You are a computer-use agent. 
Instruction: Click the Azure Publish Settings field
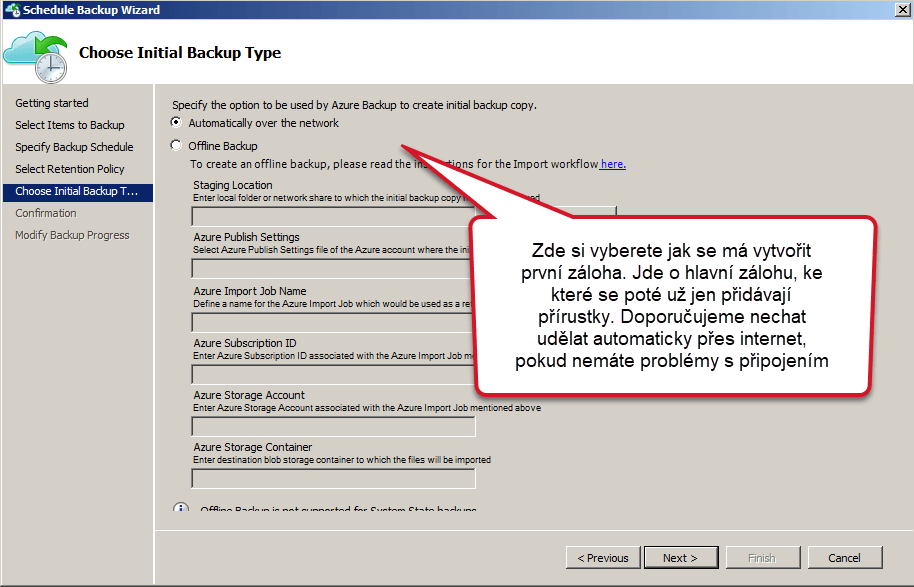click(x=333, y=269)
